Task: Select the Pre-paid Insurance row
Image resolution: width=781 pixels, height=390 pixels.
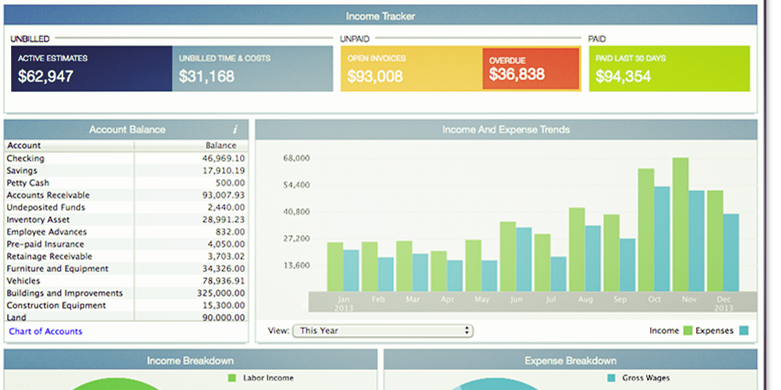Action: click(x=126, y=244)
